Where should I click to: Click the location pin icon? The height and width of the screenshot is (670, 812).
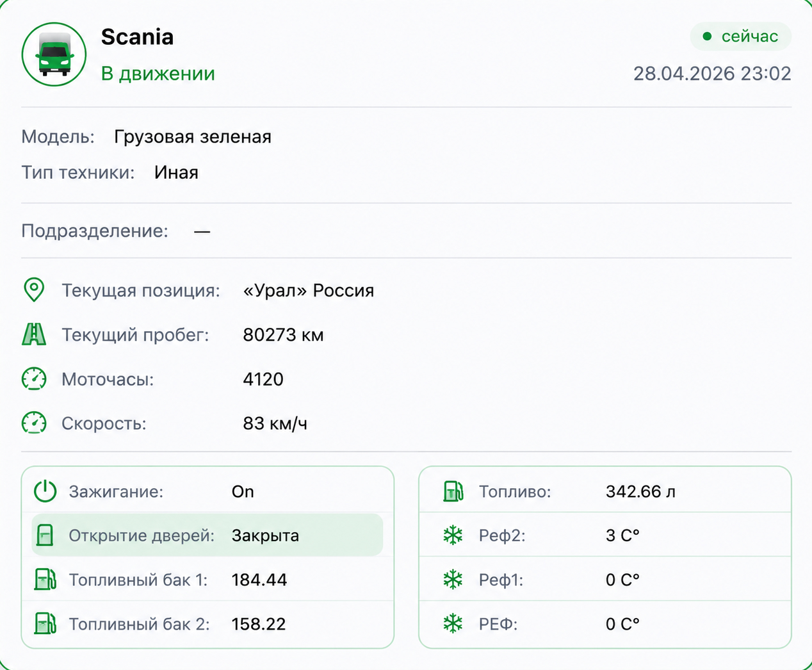click(34, 290)
